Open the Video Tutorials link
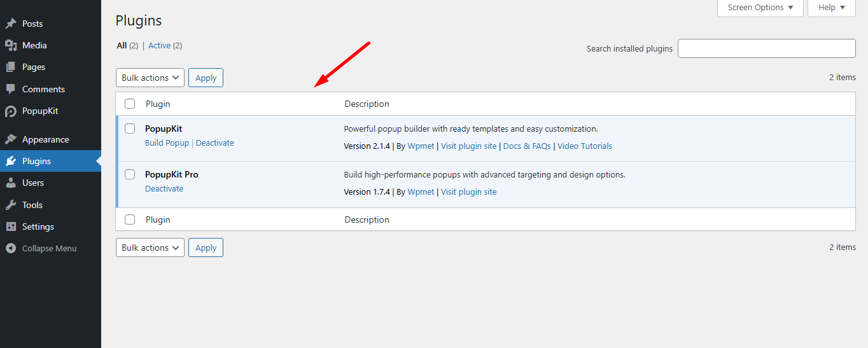Image resolution: width=868 pixels, height=348 pixels. pyautogui.click(x=585, y=146)
